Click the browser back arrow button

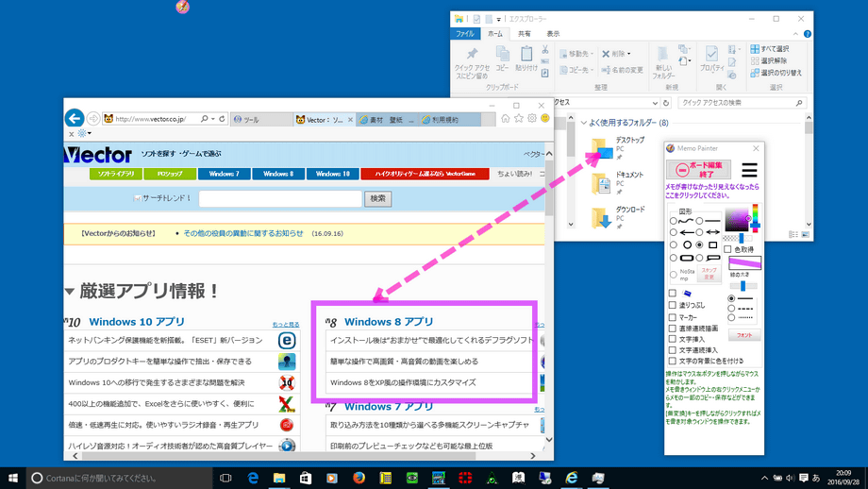click(x=75, y=118)
